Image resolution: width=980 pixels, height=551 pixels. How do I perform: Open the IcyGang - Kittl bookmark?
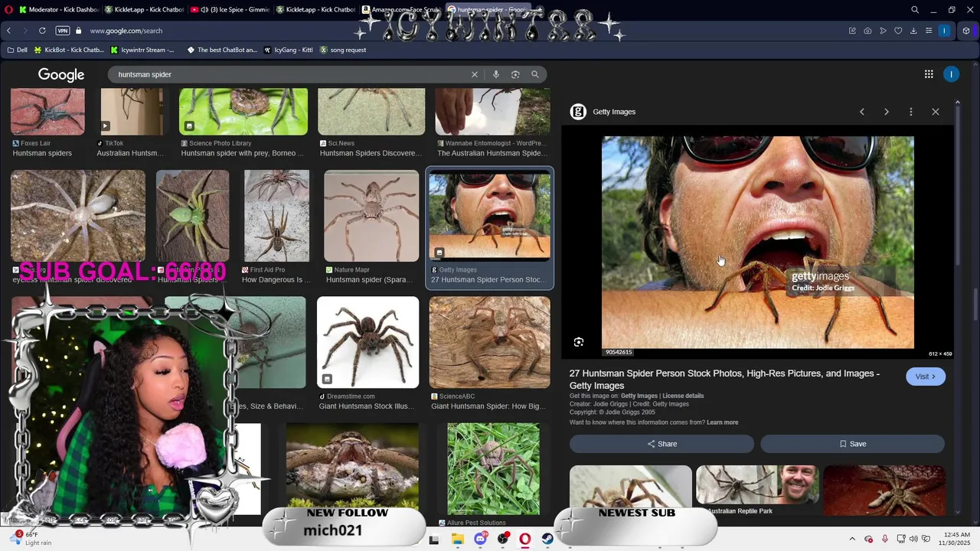pyautogui.click(x=288, y=50)
